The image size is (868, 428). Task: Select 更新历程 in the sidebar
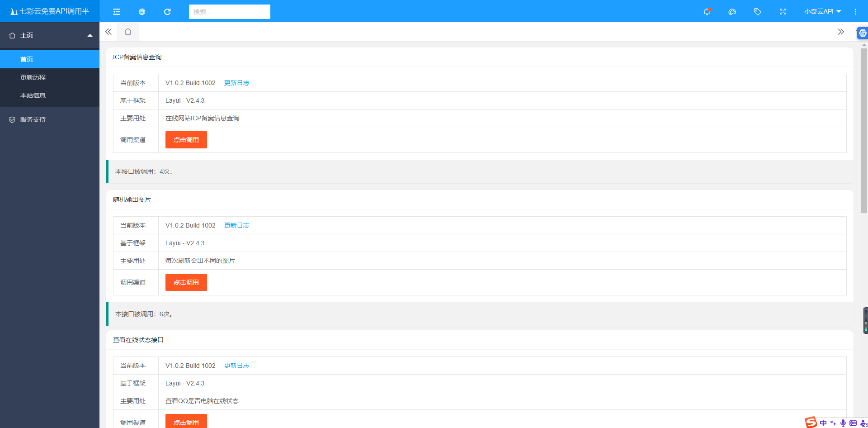pyautogui.click(x=33, y=77)
